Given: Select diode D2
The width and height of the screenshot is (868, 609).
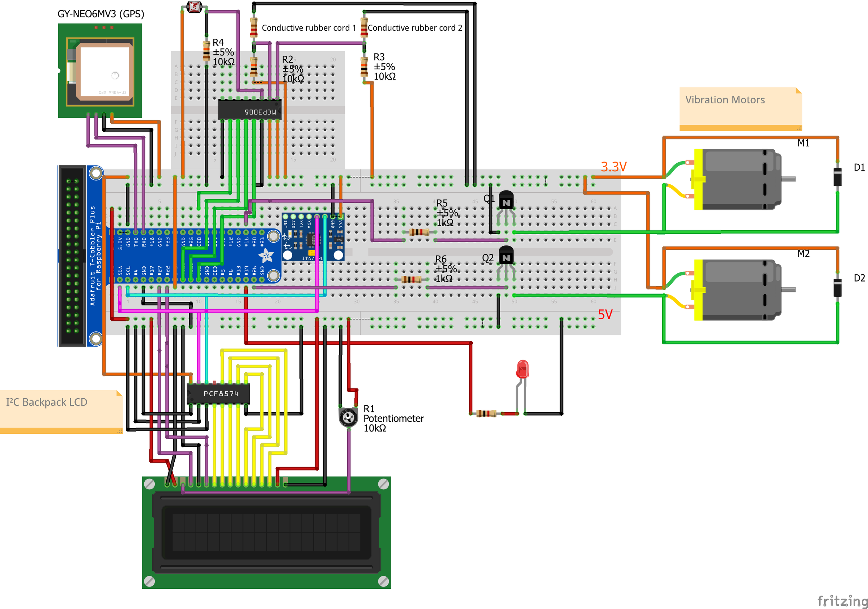Looking at the screenshot, I should [837, 287].
